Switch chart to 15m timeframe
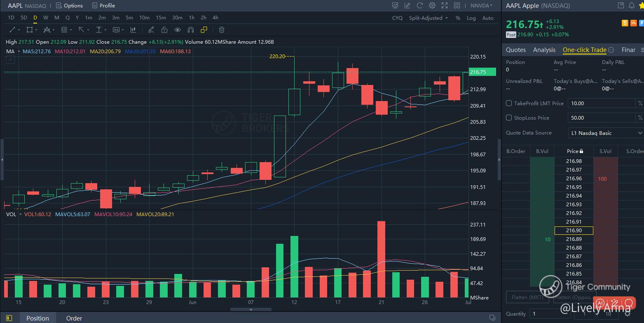The width and height of the screenshot is (644, 323). 161,18
